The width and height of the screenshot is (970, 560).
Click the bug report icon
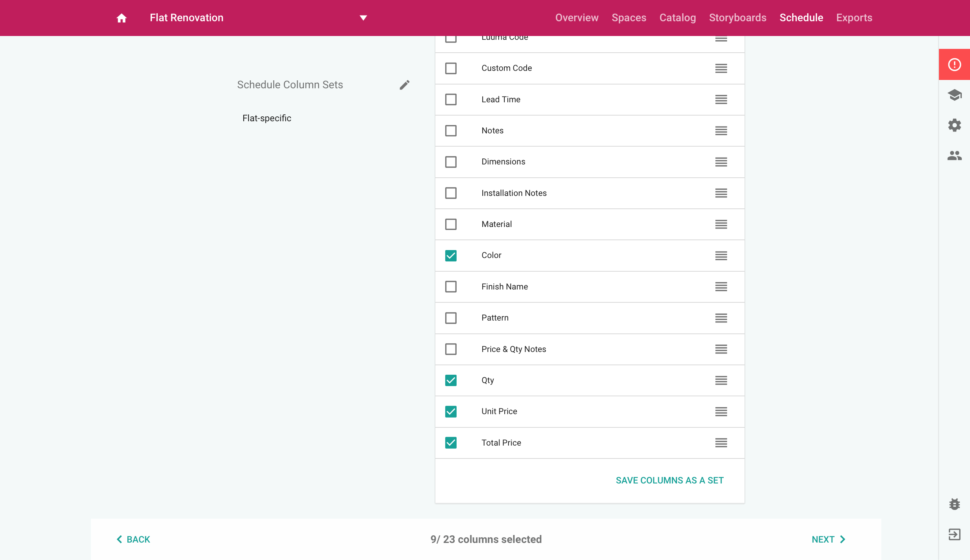954,504
